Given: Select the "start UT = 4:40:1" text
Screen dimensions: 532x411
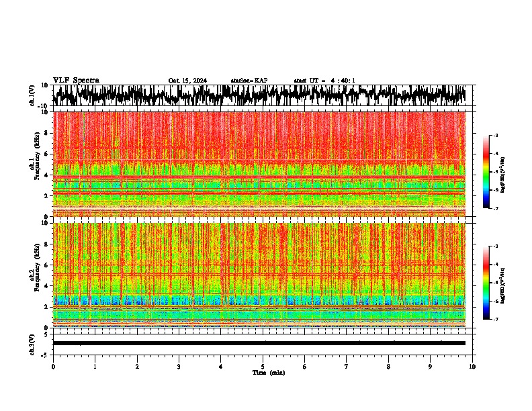Looking at the screenshot, I should (x=324, y=81).
